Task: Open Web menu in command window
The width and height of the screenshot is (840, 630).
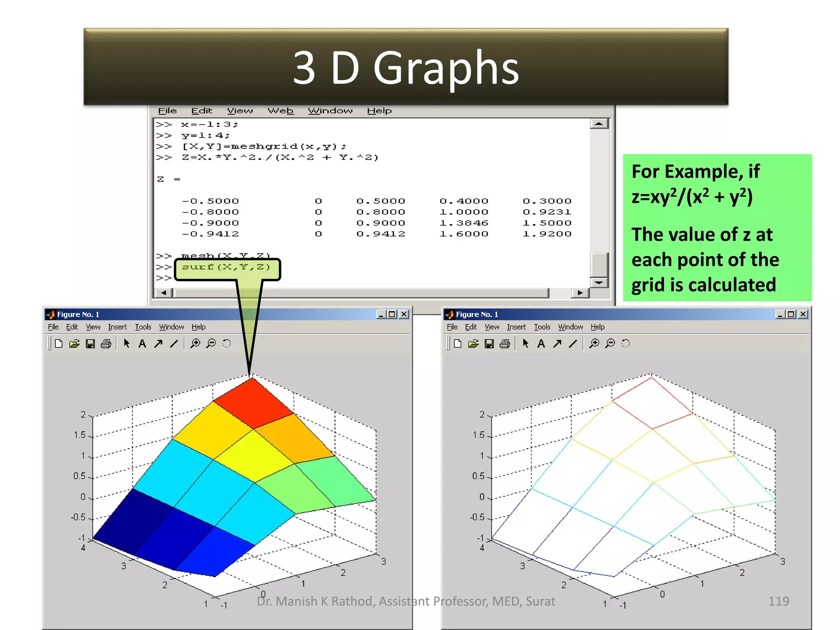Action: pyautogui.click(x=281, y=111)
